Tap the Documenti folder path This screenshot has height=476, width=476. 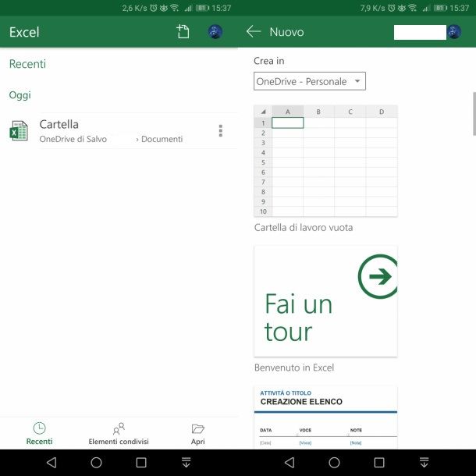point(162,139)
